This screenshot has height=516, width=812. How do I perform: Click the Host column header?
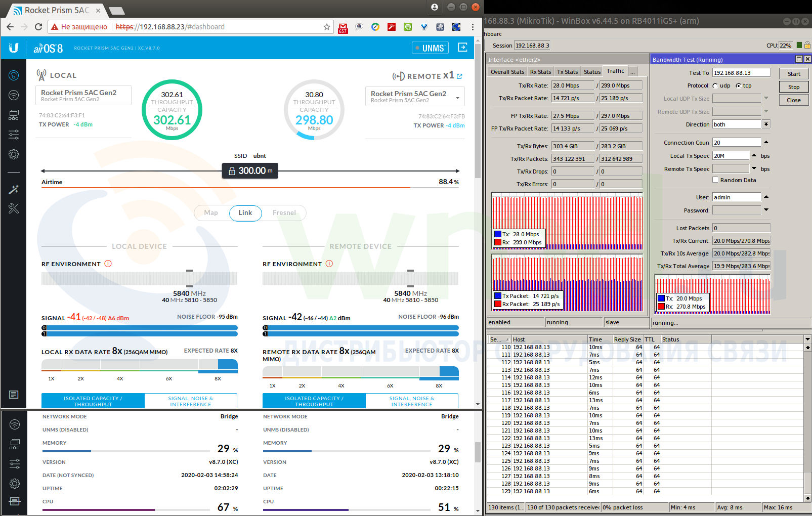coord(549,339)
